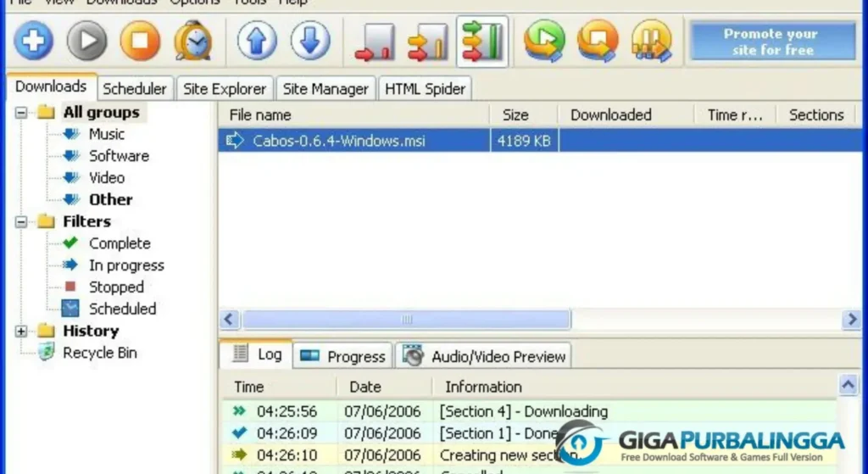Image resolution: width=868 pixels, height=474 pixels.
Task: Select light traffic mode icon
Action: click(376, 42)
